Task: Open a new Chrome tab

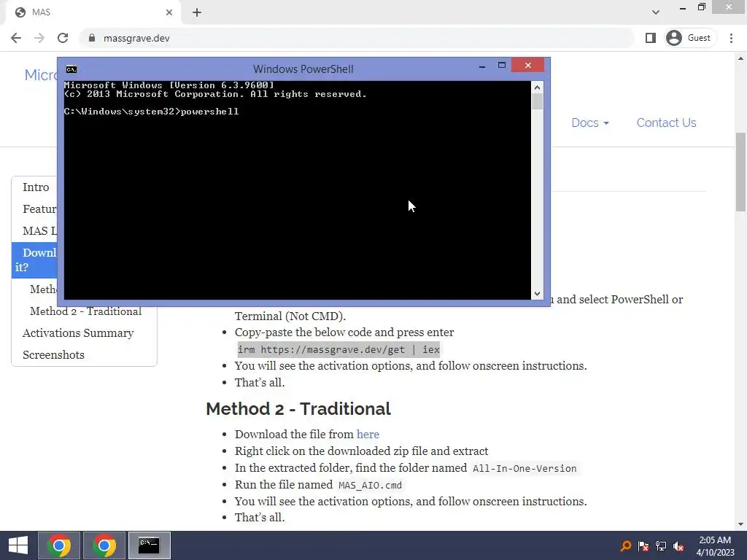Action: tap(197, 12)
